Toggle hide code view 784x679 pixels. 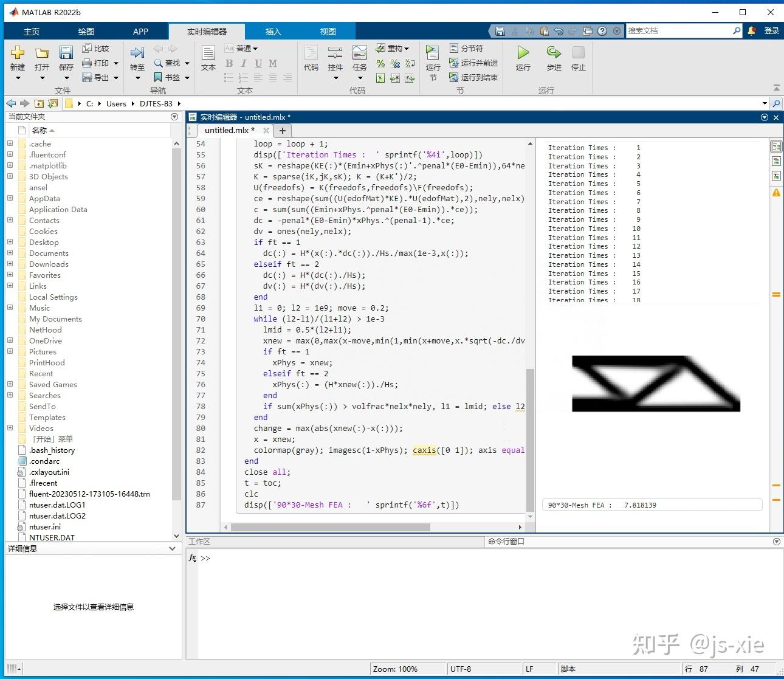pos(776,176)
